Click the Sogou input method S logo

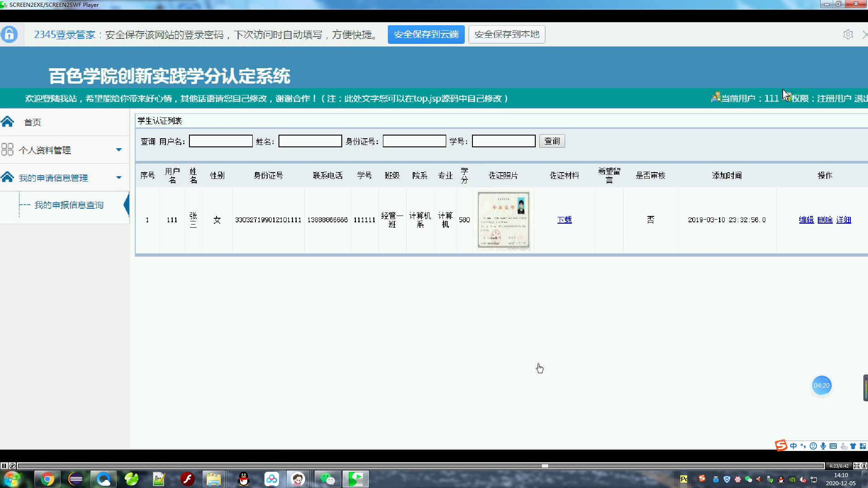[x=781, y=446]
